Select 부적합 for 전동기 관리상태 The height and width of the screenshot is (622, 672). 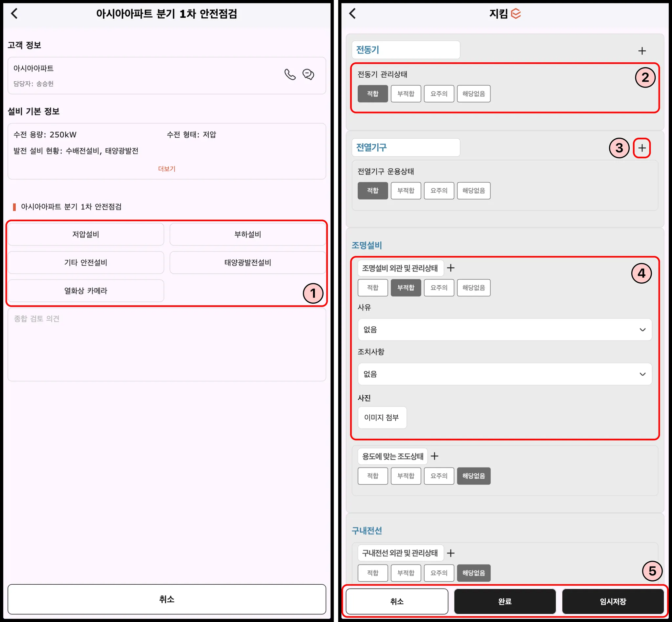point(406,93)
